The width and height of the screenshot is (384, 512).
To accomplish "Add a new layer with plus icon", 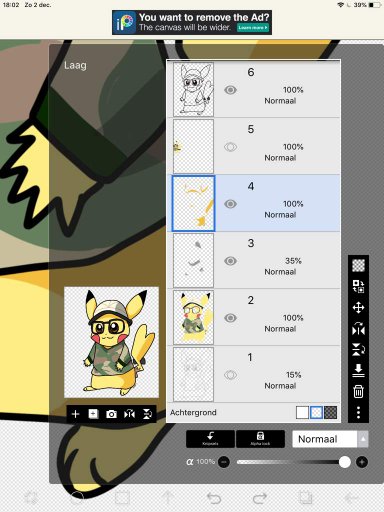I will (x=76, y=414).
